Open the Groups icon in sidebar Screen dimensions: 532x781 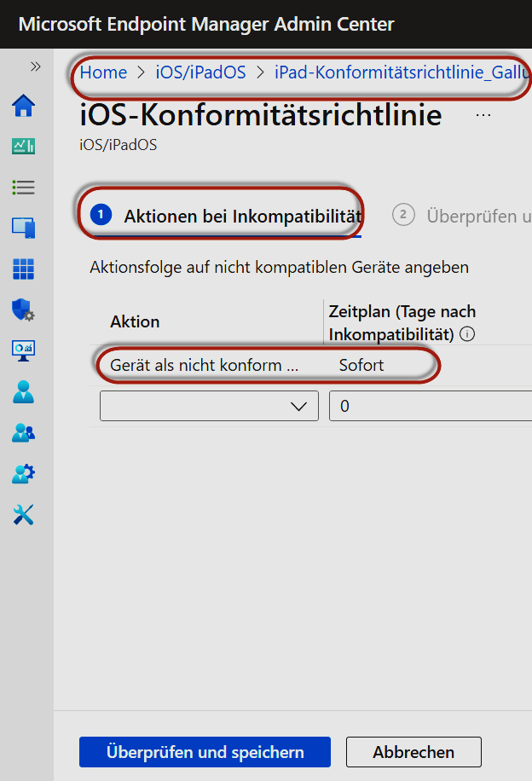pos(24,432)
